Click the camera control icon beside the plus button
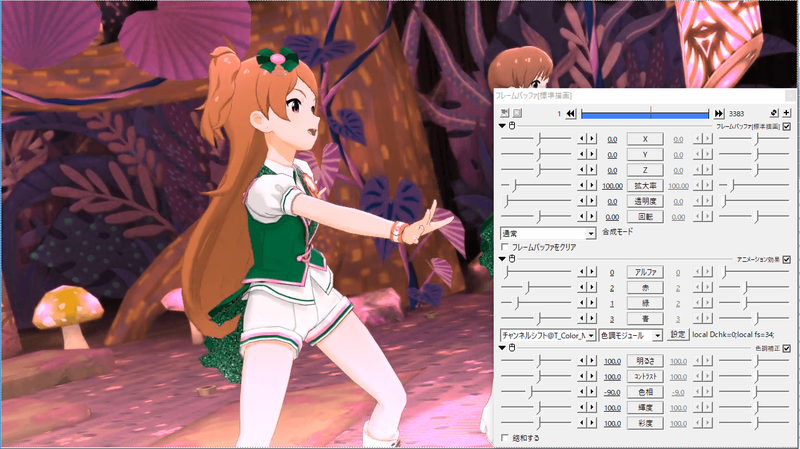The image size is (800, 449). point(774,113)
